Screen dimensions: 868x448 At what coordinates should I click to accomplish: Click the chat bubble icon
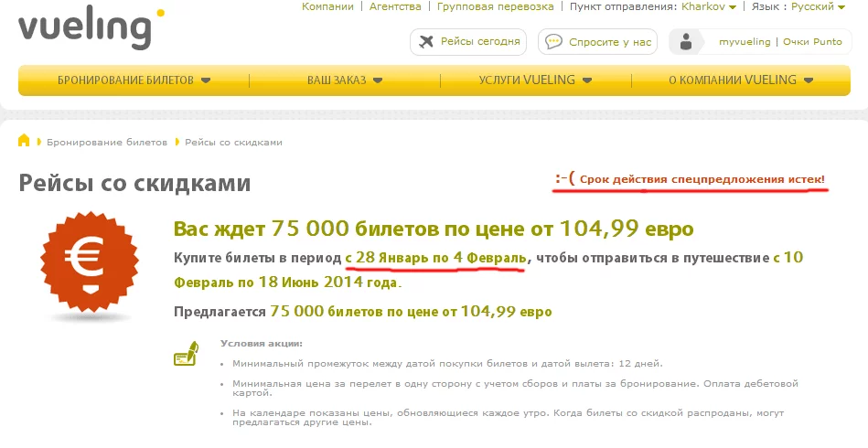pyautogui.click(x=553, y=42)
